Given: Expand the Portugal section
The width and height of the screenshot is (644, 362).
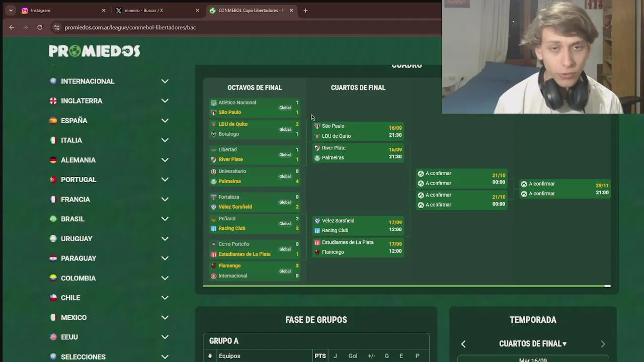Looking at the screenshot, I should tap(165, 179).
